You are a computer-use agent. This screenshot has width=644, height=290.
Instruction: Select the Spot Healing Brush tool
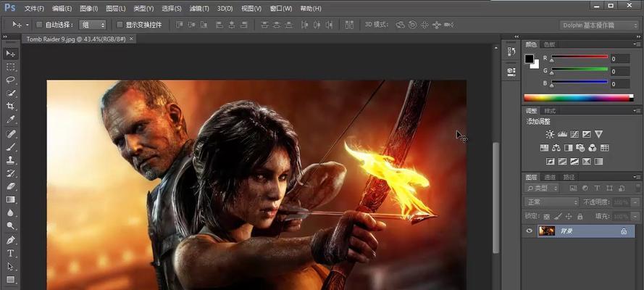[x=11, y=134]
